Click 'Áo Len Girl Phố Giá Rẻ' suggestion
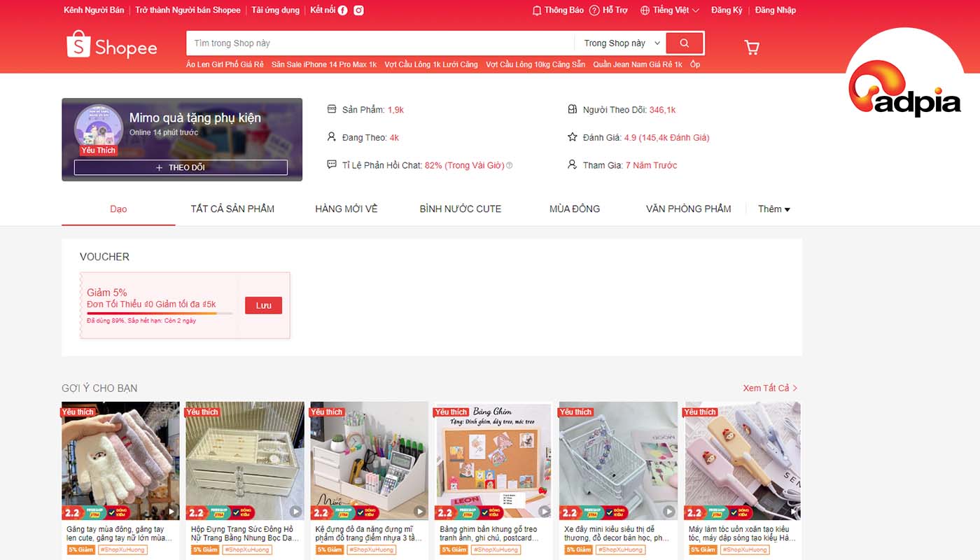980x560 pixels. [x=225, y=64]
